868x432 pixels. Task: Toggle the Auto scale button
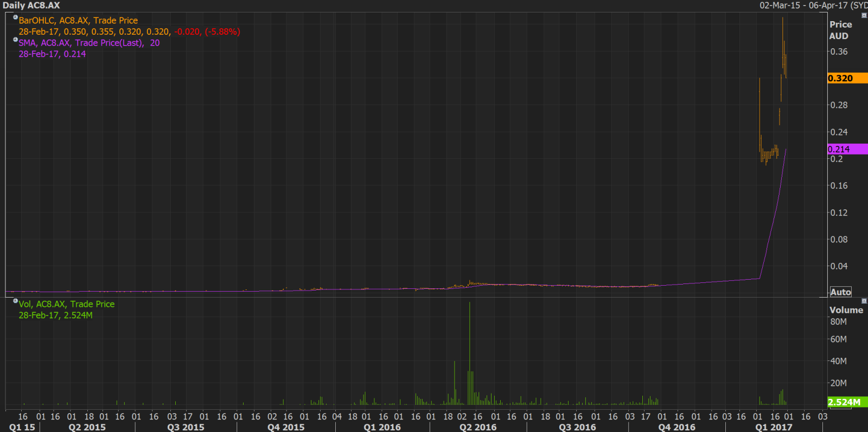(840, 292)
